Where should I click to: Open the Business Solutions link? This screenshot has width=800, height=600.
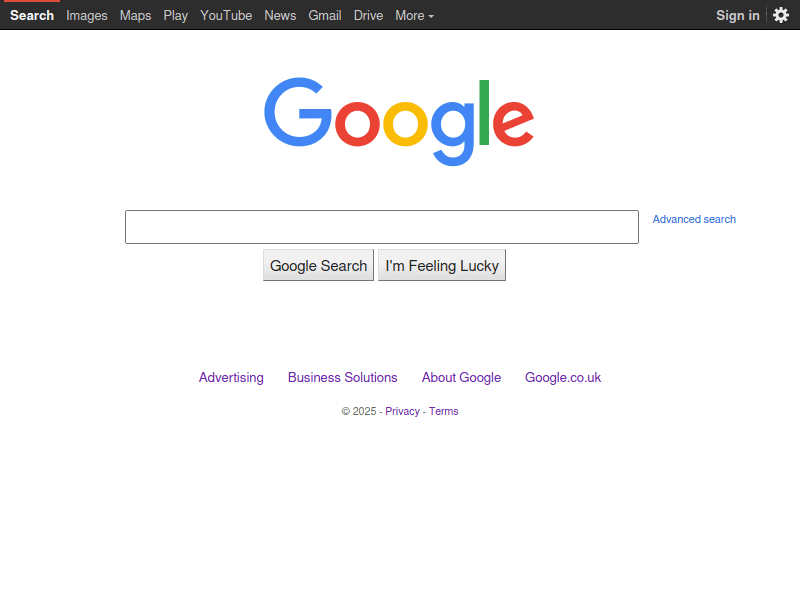342,378
